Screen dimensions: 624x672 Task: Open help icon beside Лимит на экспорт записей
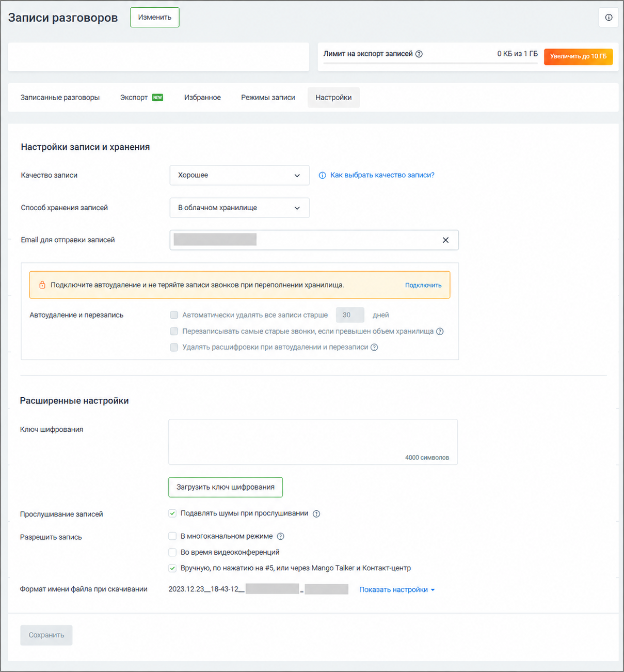pyautogui.click(x=419, y=54)
